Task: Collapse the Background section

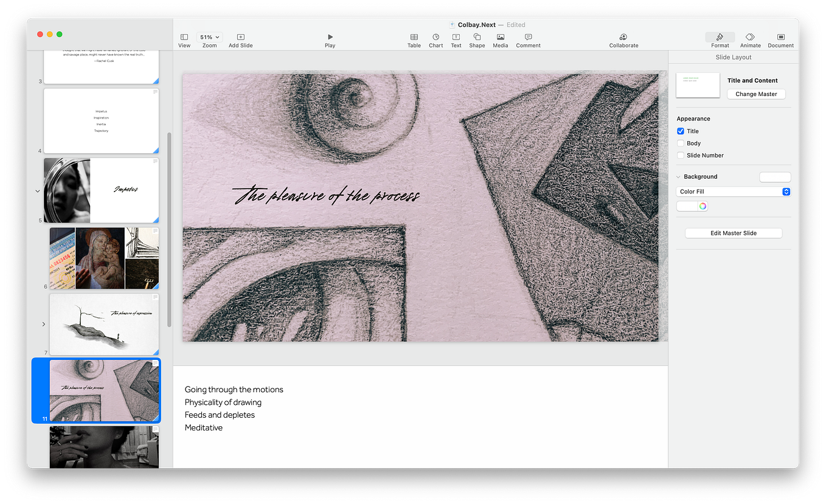Action: coord(678,176)
